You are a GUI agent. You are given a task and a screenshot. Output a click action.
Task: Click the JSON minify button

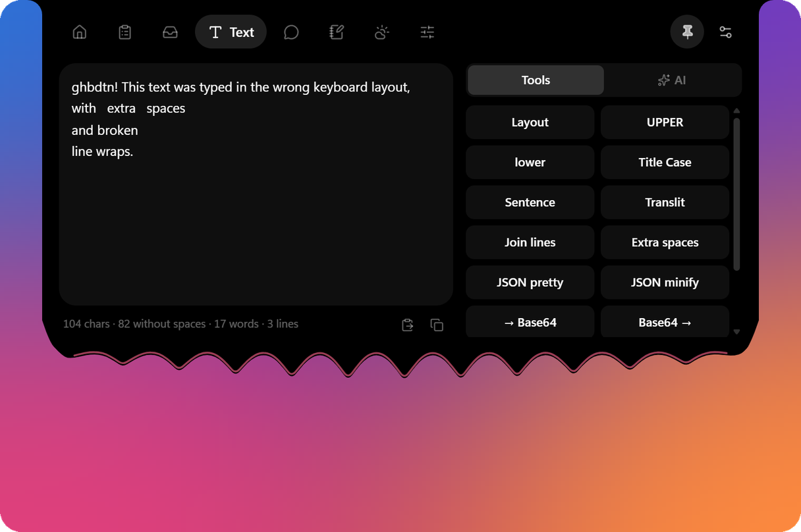665,283
